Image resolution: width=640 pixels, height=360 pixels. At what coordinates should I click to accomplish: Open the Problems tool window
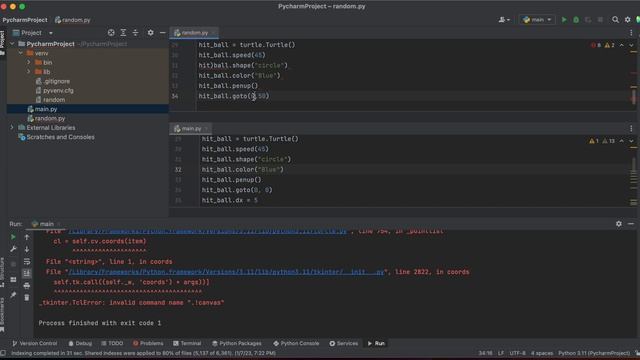(x=148, y=343)
